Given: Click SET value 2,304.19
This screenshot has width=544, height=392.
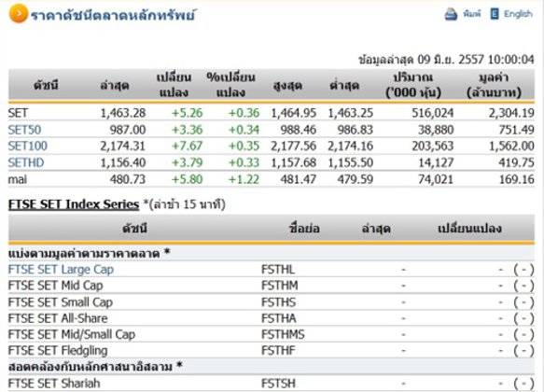Looking at the screenshot, I should (x=511, y=113).
